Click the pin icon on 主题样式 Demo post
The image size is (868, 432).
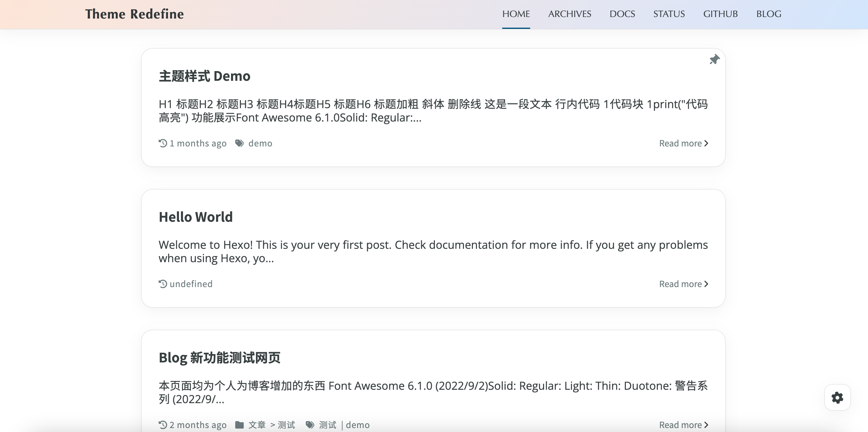tap(715, 60)
